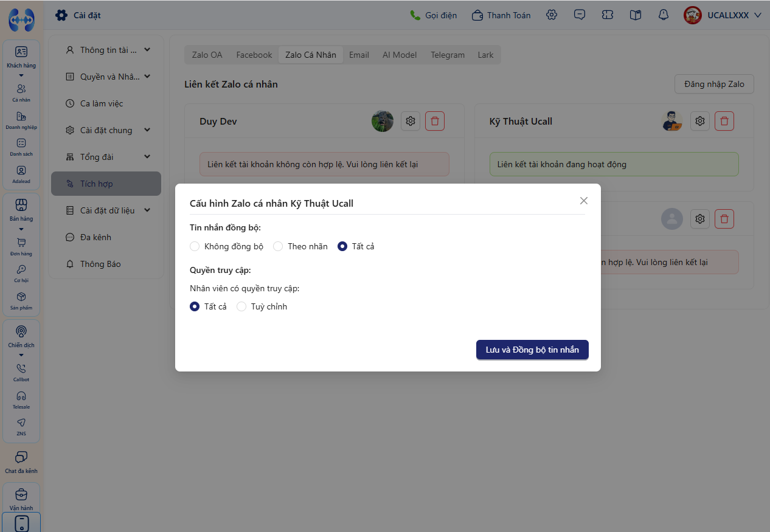
Task: Click the Ucall logo at top left
Action: pyautogui.click(x=21, y=19)
